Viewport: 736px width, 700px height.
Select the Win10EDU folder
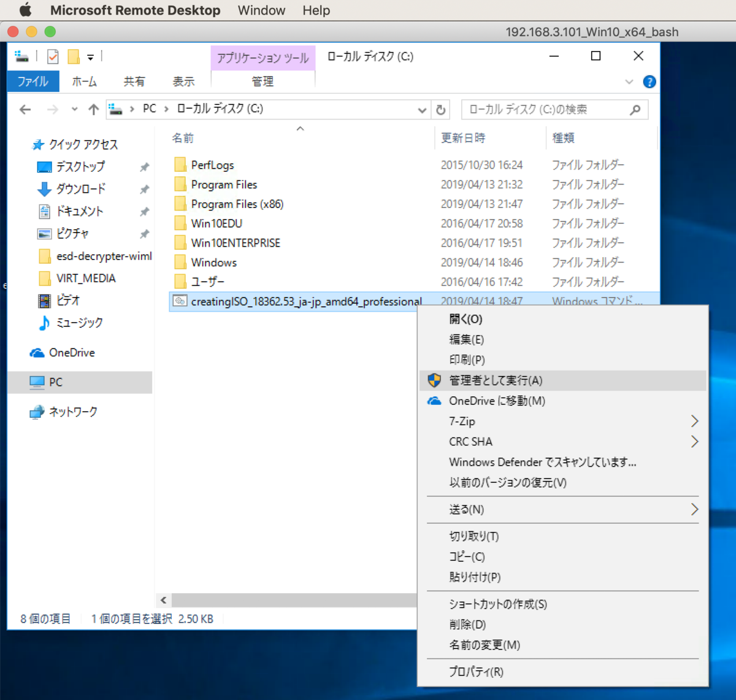tap(217, 223)
